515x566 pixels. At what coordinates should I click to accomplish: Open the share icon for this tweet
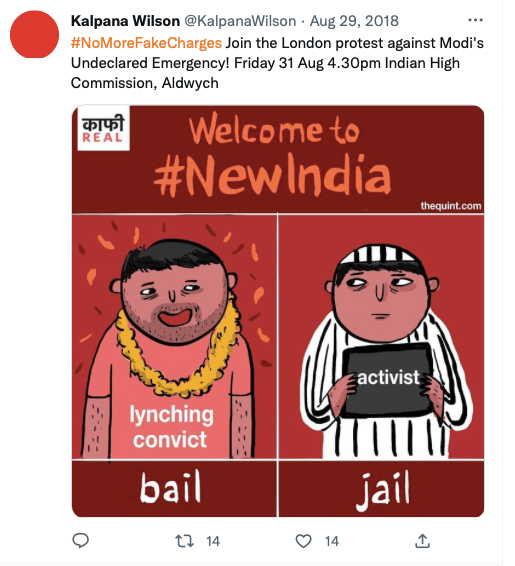(422, 541)
